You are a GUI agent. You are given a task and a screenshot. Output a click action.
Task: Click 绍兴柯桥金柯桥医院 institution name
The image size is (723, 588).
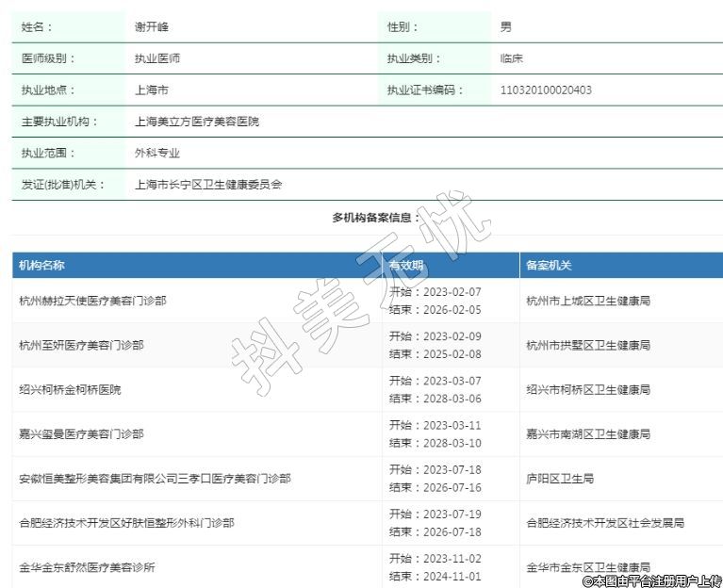70,390
